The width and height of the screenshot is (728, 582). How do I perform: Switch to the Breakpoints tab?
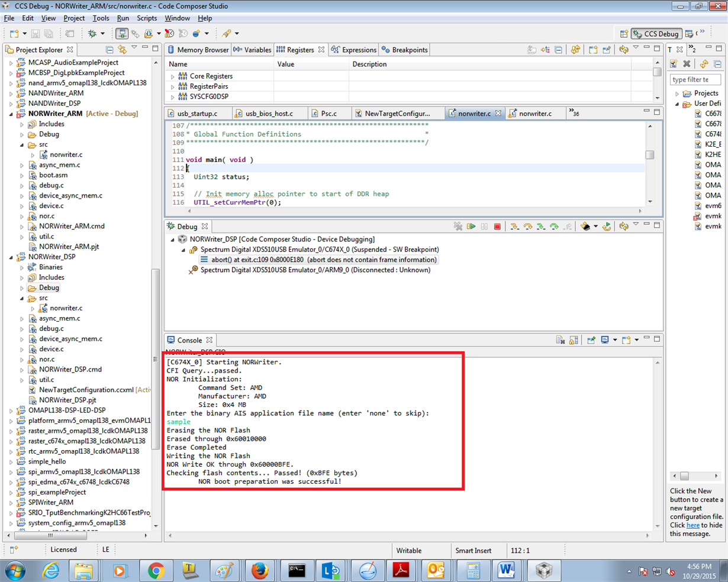tap(404, 50)
